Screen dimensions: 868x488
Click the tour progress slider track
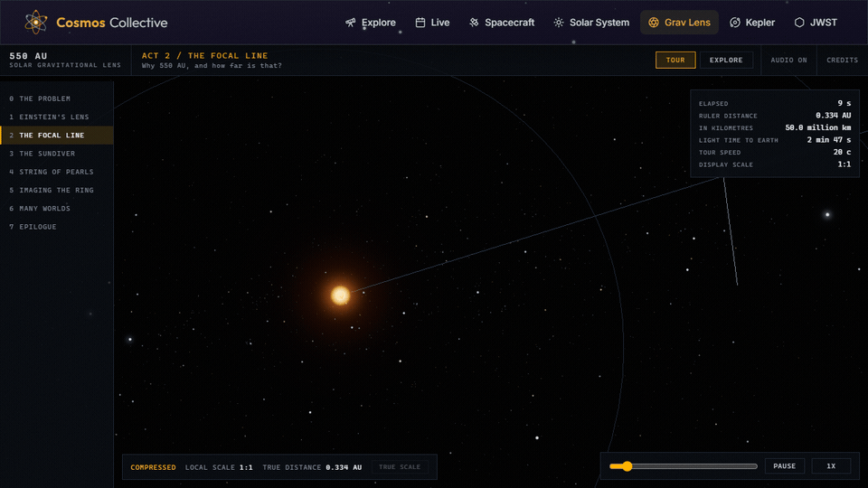pyautogui.click(x=684, y=466)
